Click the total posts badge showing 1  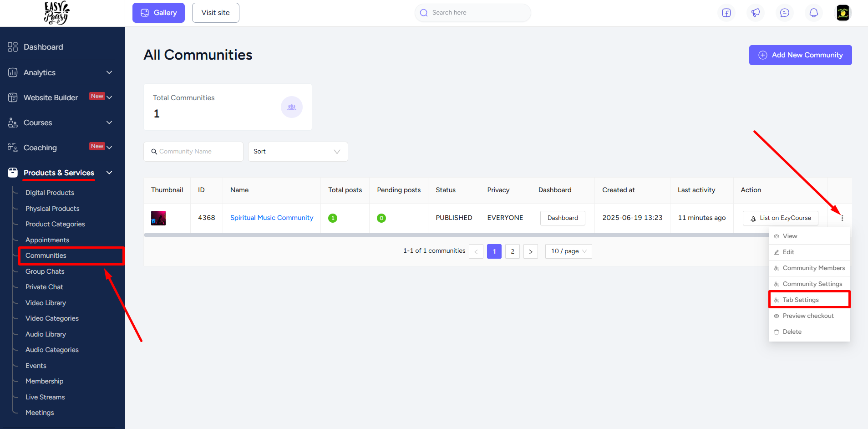[x=333, y=218]
